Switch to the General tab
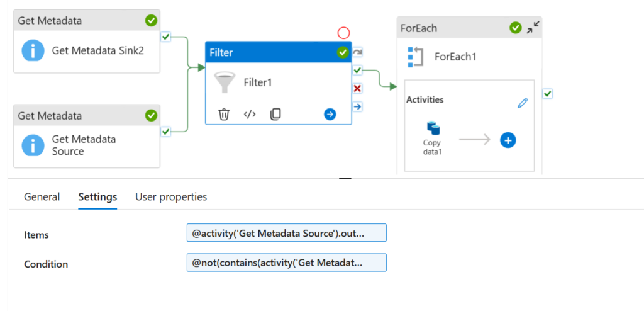The height and width of the screenshot is (311, 644). click(x=42, y=197)
